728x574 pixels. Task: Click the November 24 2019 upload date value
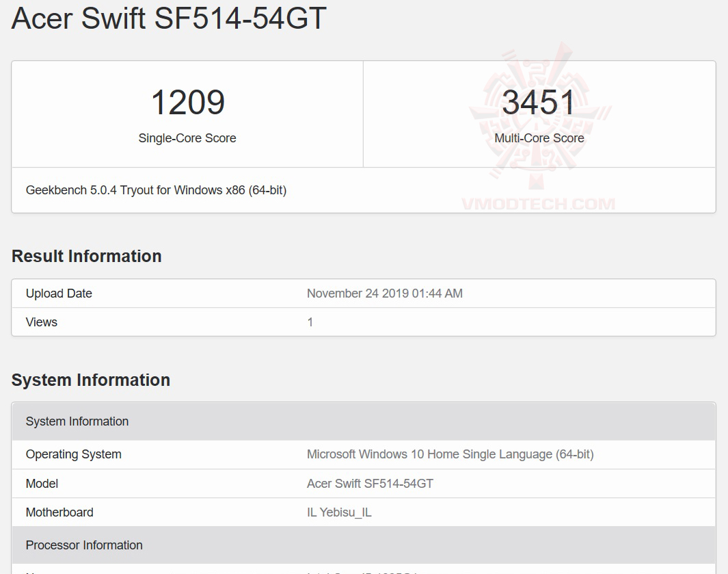pyautogui.click(x=384, y=293)
